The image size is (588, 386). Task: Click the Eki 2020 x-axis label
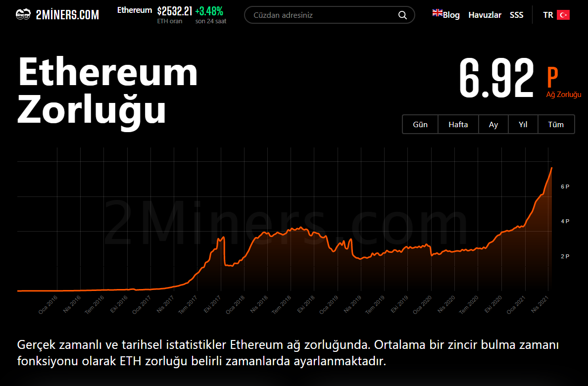(x=493, y=305)
